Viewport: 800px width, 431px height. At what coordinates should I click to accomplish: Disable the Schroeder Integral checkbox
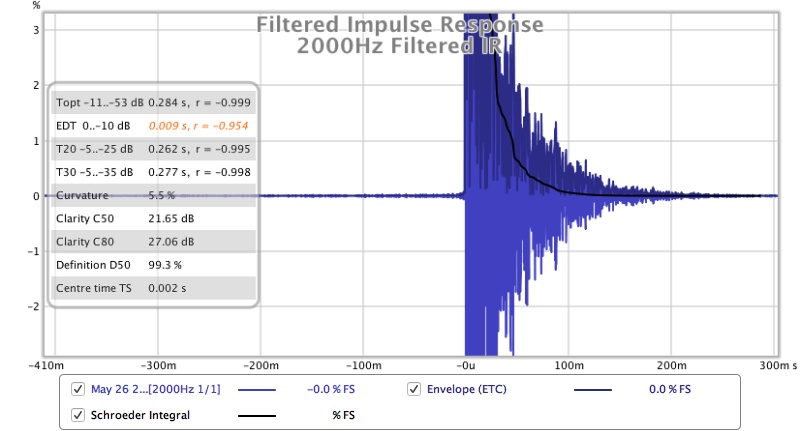click(x=78, y=415)
